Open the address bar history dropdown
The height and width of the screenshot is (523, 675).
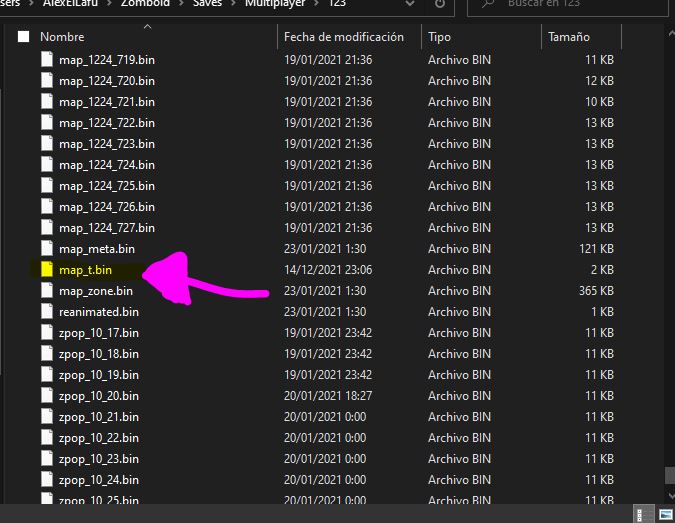(x=410, y=4)
